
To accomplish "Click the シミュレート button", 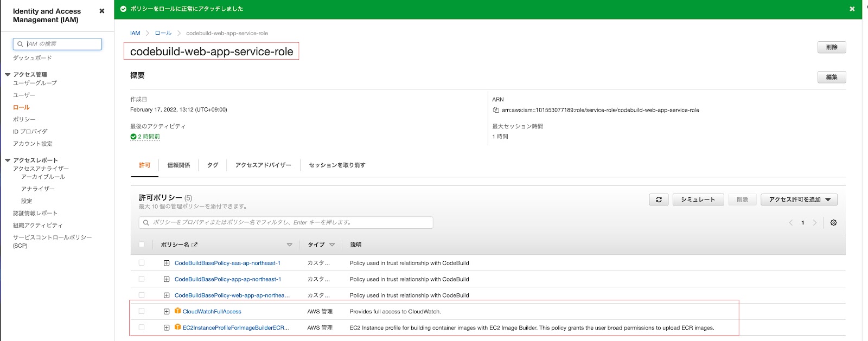I will pos(698,200).
